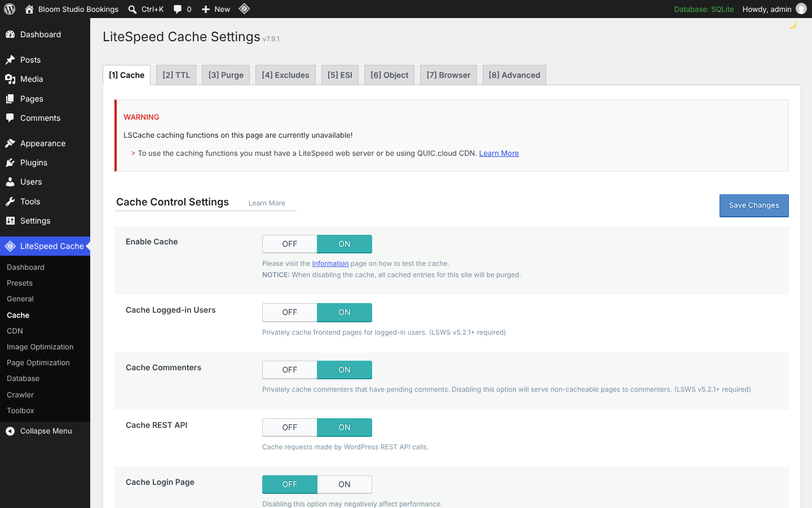This screenshot has height=508, width=812.
Task: Open the comments bubble icon in admin bar
Action: coord(178,9)
